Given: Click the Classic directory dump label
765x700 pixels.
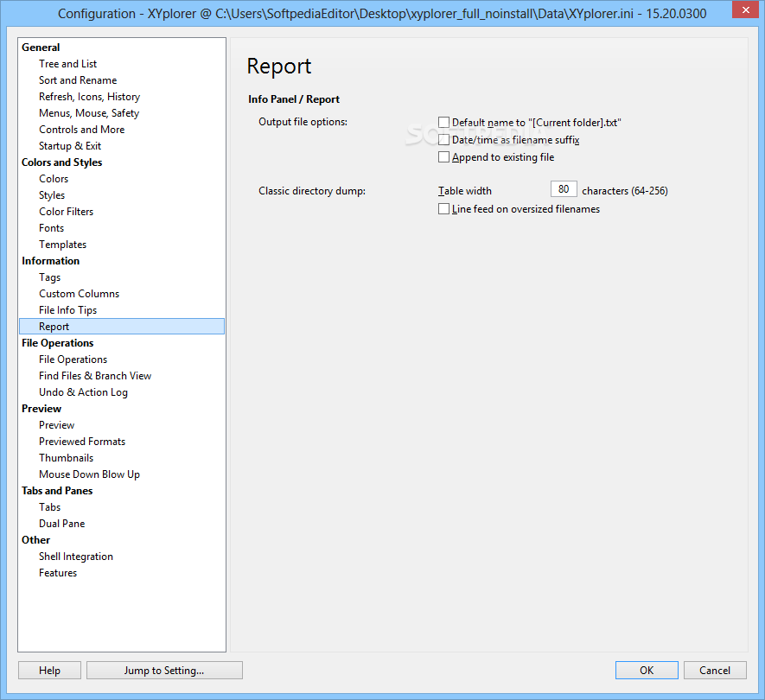Looking at the screenshot, I should click(312, 191).
